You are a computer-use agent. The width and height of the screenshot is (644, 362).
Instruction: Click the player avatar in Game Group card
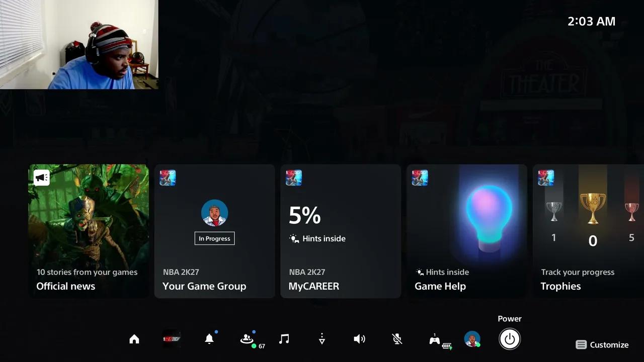pyautogui.click(x=215, y=213)
